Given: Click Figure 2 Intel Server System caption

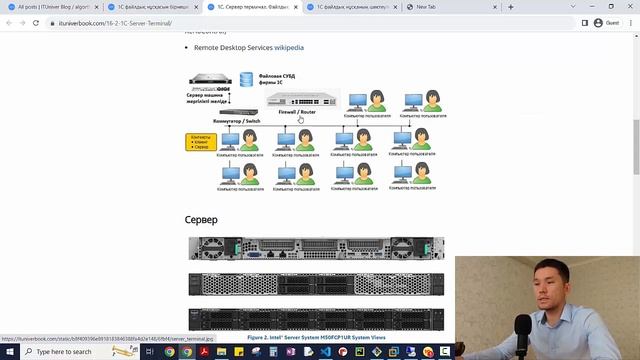Looking at the screenshot, I should (x=316, y=338).
